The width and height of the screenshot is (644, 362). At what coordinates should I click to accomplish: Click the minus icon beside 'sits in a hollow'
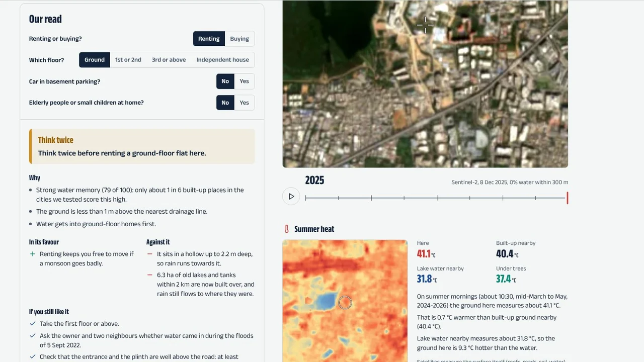pyautogui.click(x=149, y=254)
